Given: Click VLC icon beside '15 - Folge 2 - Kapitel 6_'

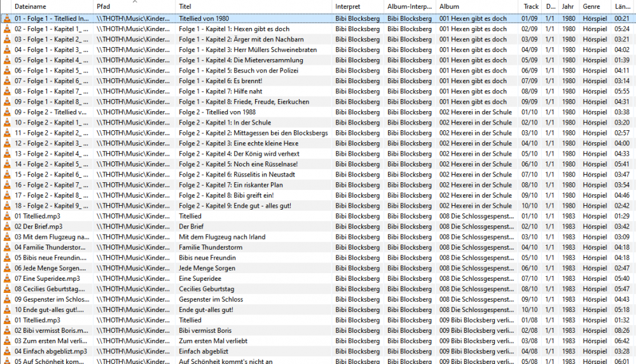Looking at the screenshot, I should (7, 175).
